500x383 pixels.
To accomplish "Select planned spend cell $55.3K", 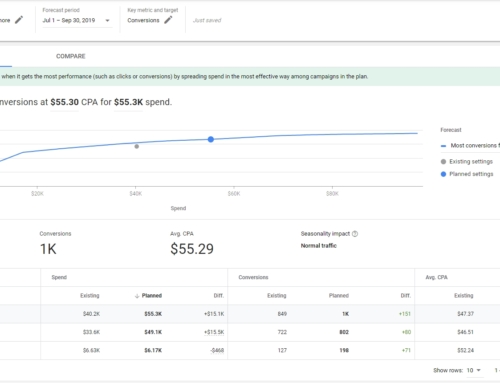I will (x=153, y=314).
